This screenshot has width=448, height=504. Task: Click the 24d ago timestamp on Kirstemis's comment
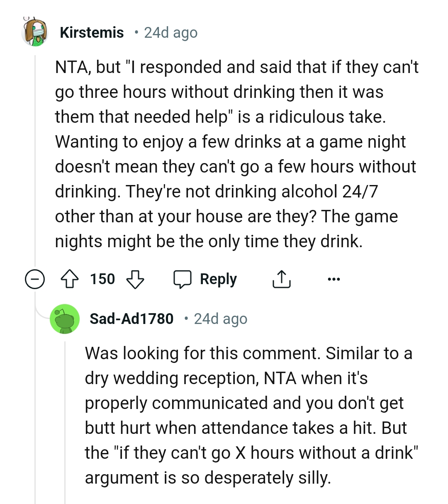coord(171,32)
